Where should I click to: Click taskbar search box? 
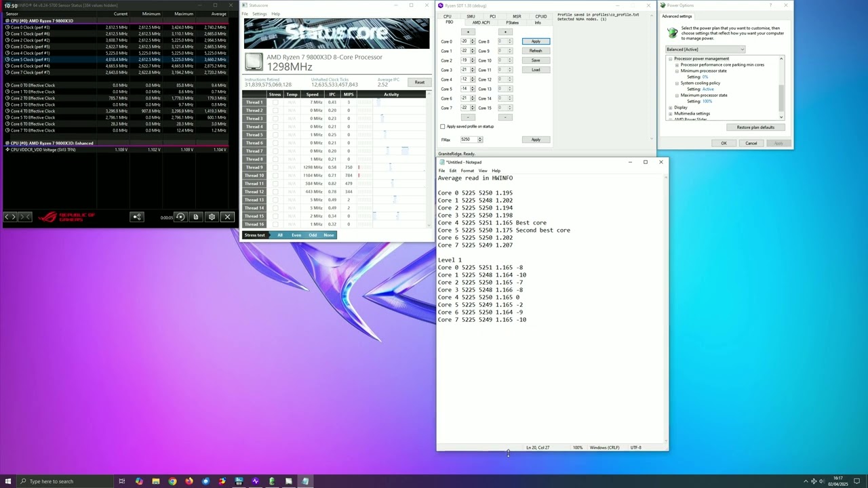pyautogui.click(x=64, y=481)
